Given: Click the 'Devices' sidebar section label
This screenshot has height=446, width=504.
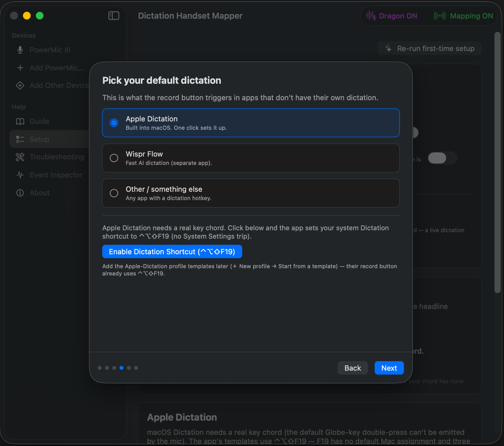Looking at the screenshot, I should pyautogui.click(x=24, y=35).
